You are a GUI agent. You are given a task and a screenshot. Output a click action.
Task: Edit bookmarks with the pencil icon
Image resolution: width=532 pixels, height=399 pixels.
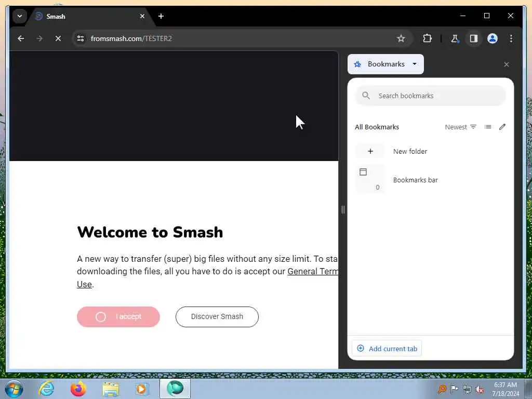coord(502,127)
